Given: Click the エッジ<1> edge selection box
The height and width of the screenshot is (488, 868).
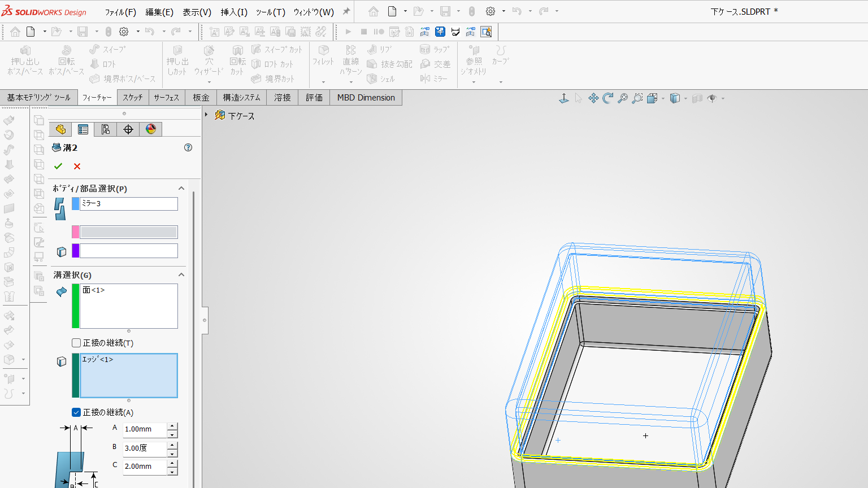Looking at the screenshot, I should click(129, 376).
